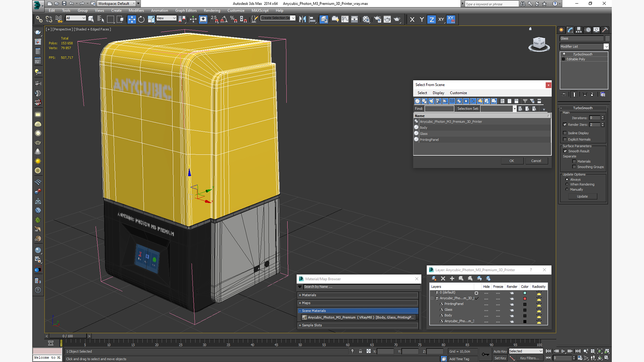Open the Hierarchy command panel tab
The height and width of the screenshot is (362, 644).
tap(579, 30)
